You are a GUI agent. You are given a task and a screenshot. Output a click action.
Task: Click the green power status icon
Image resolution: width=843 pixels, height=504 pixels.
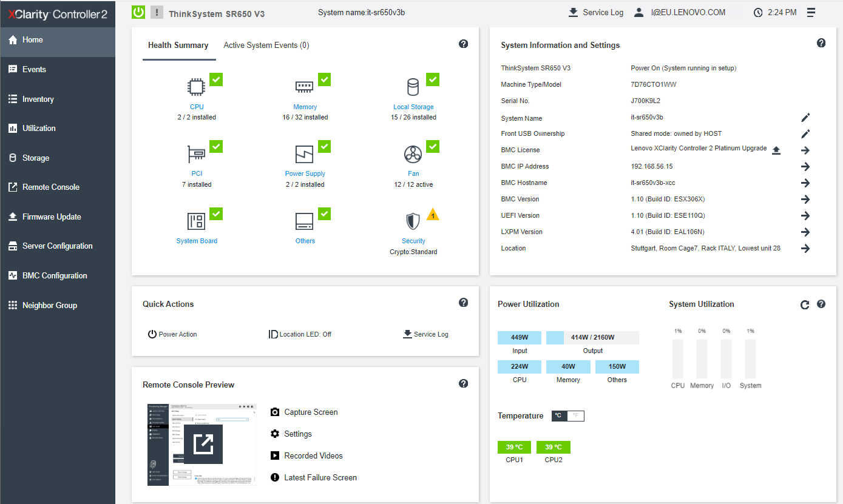click(138, 12)
